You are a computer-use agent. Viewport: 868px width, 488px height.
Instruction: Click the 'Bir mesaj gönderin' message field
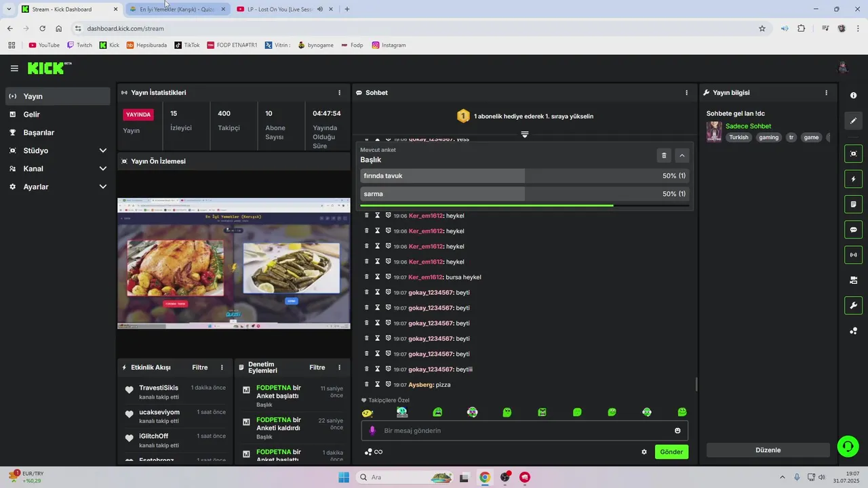(525, 430)
